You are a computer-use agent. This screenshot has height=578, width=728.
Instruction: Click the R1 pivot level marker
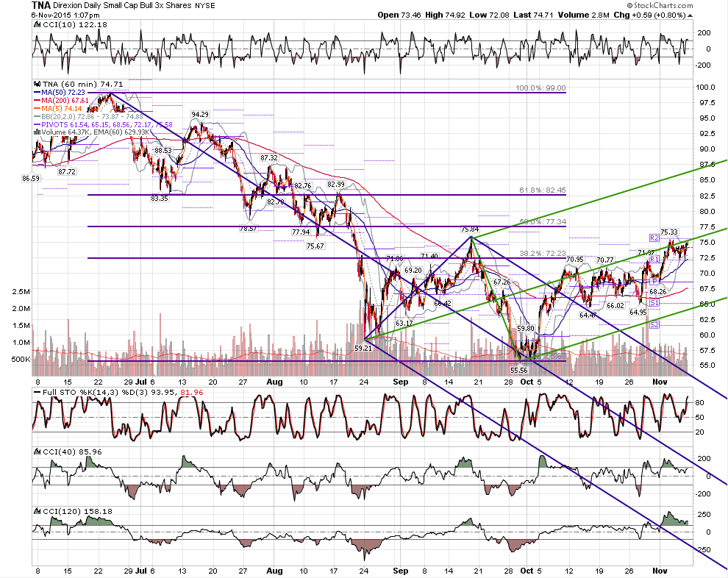[654, 259]
